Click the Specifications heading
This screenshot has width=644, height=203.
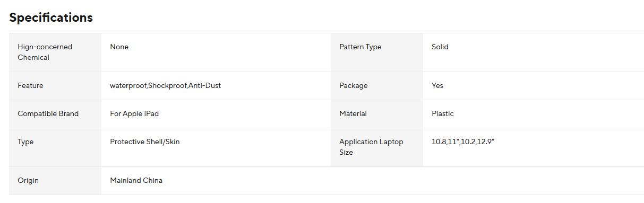[51, 17]
